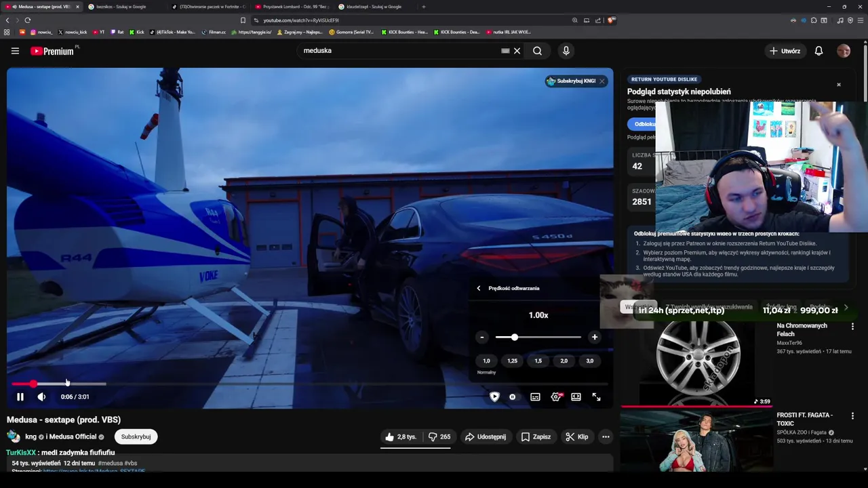Screen dimensions: 868x488
Task: Select the 1,25 speed preset
Action: tap(512, 361)
